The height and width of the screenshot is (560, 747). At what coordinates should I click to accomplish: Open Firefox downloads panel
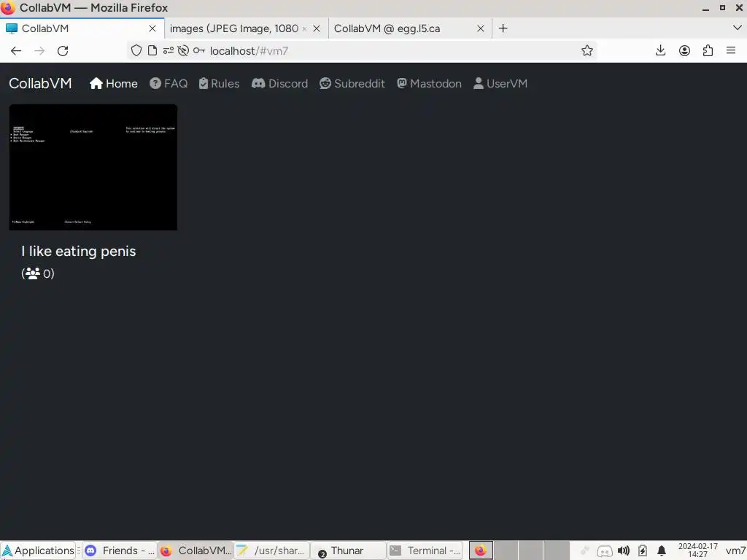click(660, 50)
